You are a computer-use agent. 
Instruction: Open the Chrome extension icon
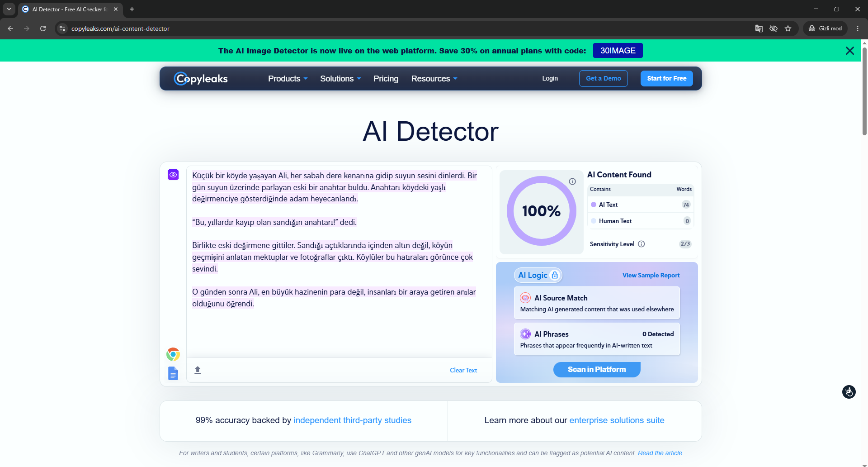coord(173,354)
